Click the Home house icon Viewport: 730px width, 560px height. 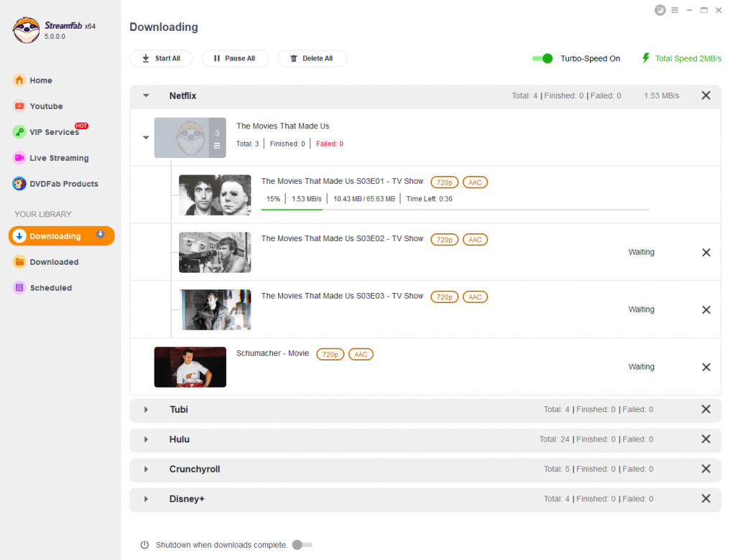click(x=19, y=80)
